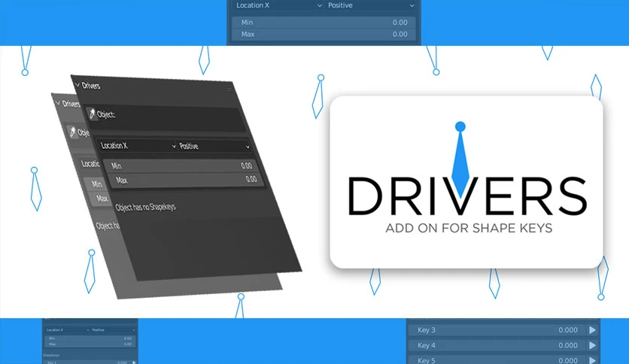Click the 'Shapekeys' label in the small lower-left blue panel

51,355
